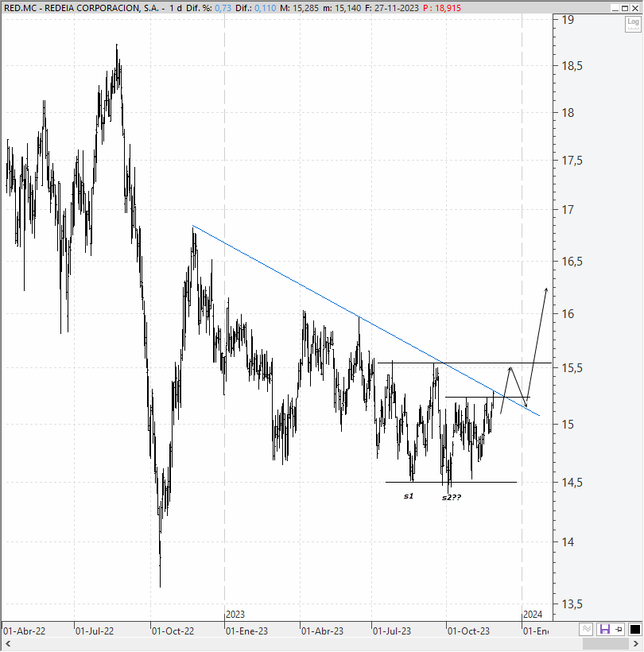
Task: Click the 17,5 price axis label
Action: [572, 161]
